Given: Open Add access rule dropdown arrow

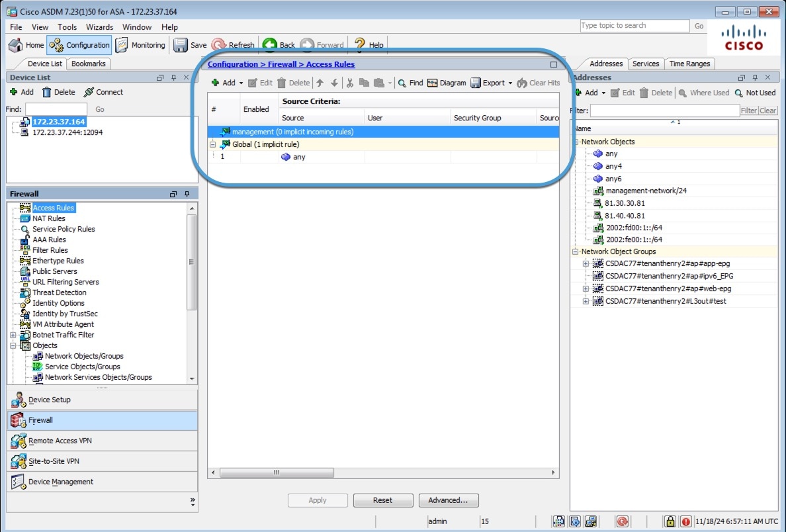Looking at the screenshot, I should 241,83.
